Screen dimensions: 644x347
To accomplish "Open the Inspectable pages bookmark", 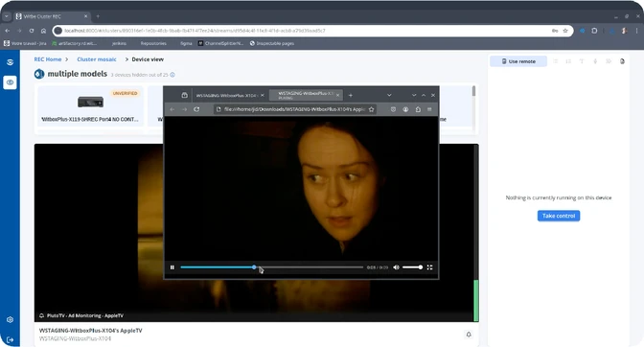I will tap(272, 43).
